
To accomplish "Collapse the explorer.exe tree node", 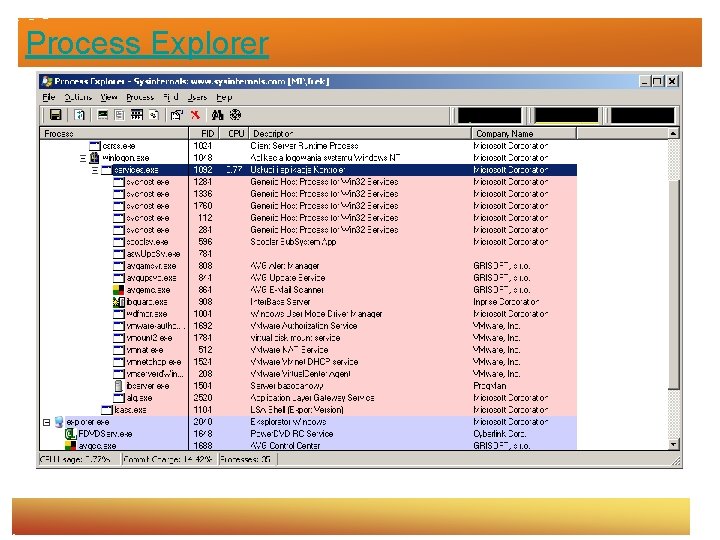I will (46, 422).
